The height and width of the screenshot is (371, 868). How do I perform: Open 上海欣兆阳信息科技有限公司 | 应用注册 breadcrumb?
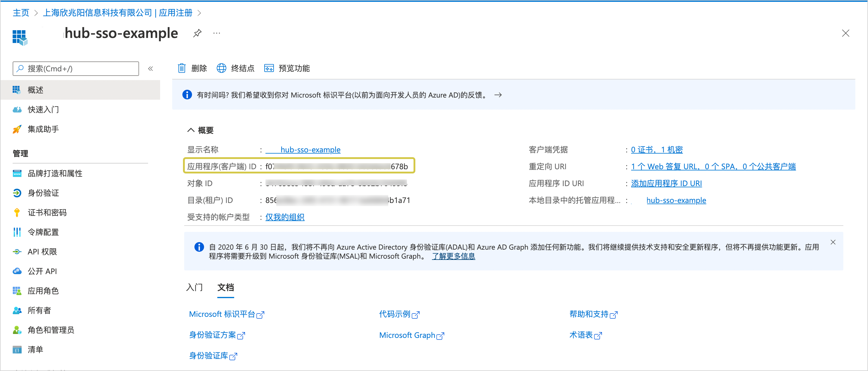coord(118,13)
